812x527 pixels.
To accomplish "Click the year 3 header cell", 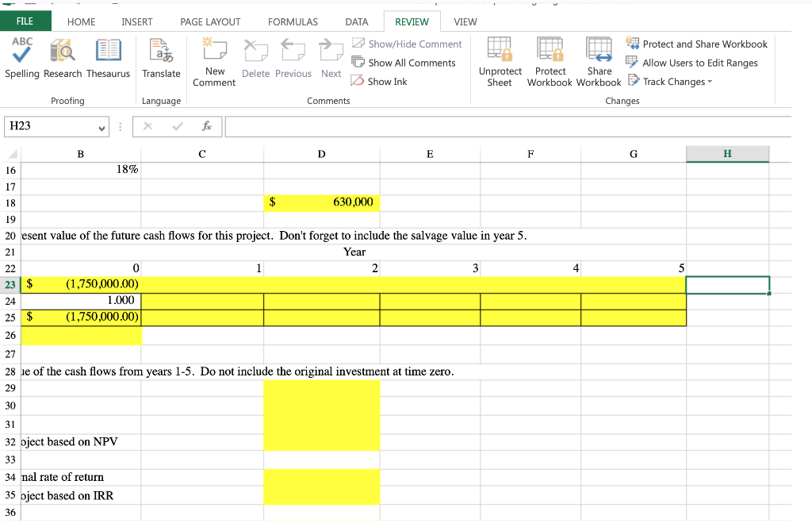I will (430, 268).
